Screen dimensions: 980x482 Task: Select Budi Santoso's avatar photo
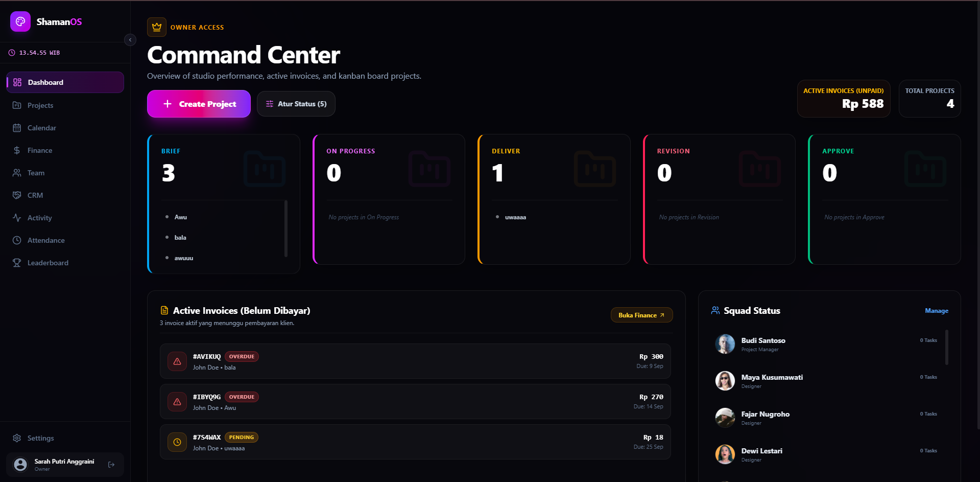pyautogui.click(x=725, y=344)
